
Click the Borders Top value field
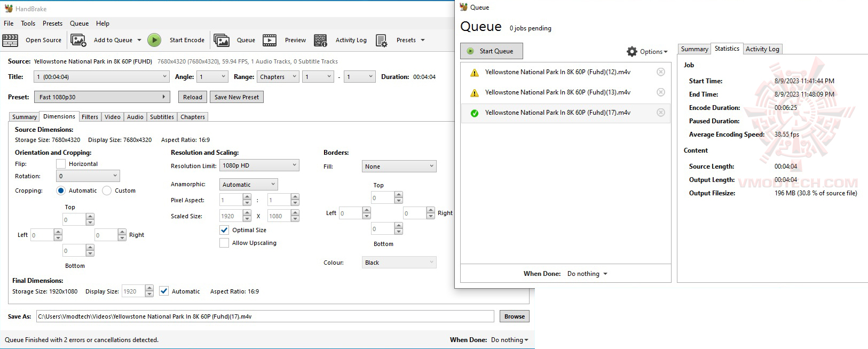point(383,198)
